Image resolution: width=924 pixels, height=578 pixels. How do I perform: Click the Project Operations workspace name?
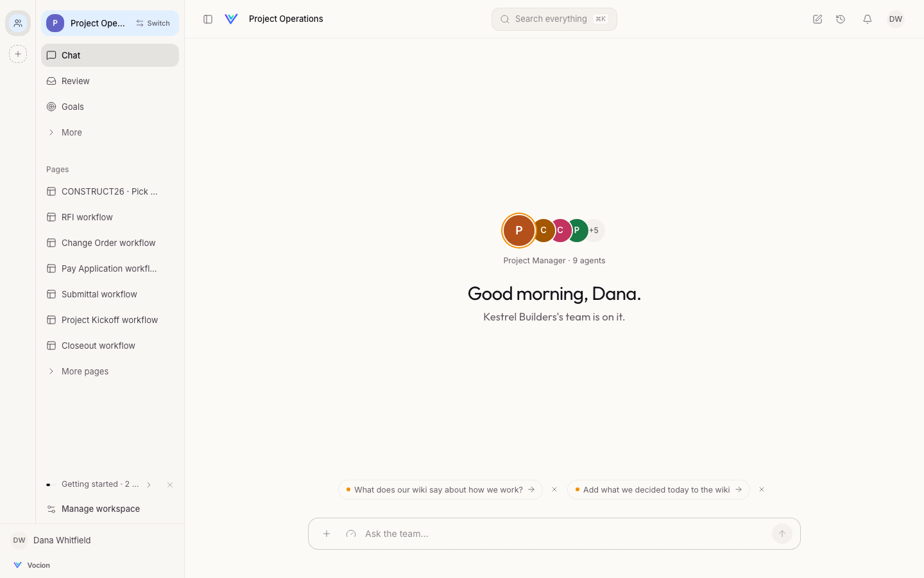(98, 23)
